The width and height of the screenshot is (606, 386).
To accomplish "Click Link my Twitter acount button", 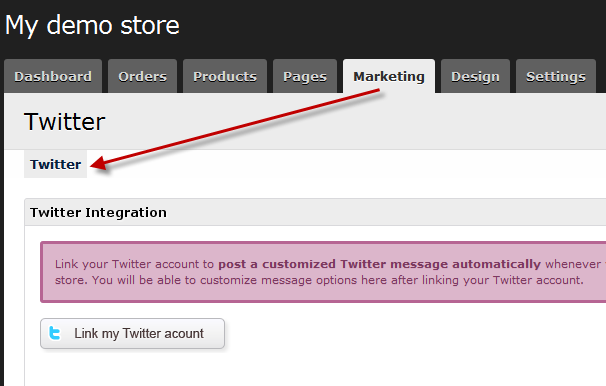I will 133,333.
